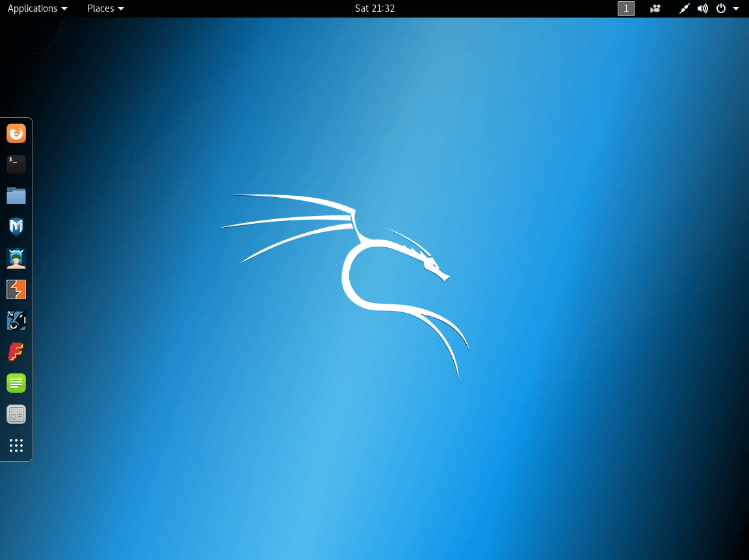
Task: Open the Applications menu
Action: pyautogui.click(x=37, y=8)
